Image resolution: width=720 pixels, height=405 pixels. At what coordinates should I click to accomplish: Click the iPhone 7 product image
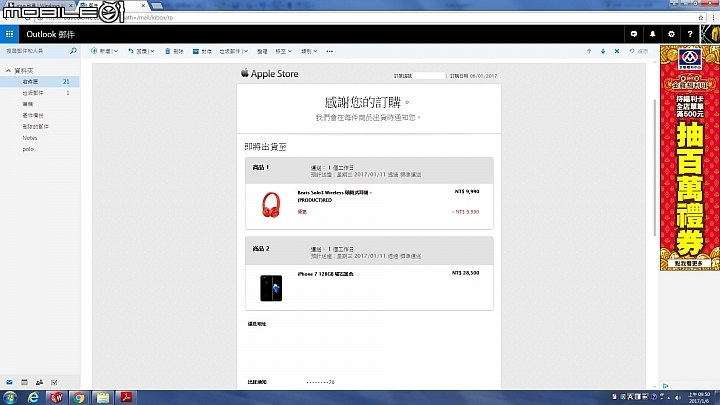(x=271, y=288)
